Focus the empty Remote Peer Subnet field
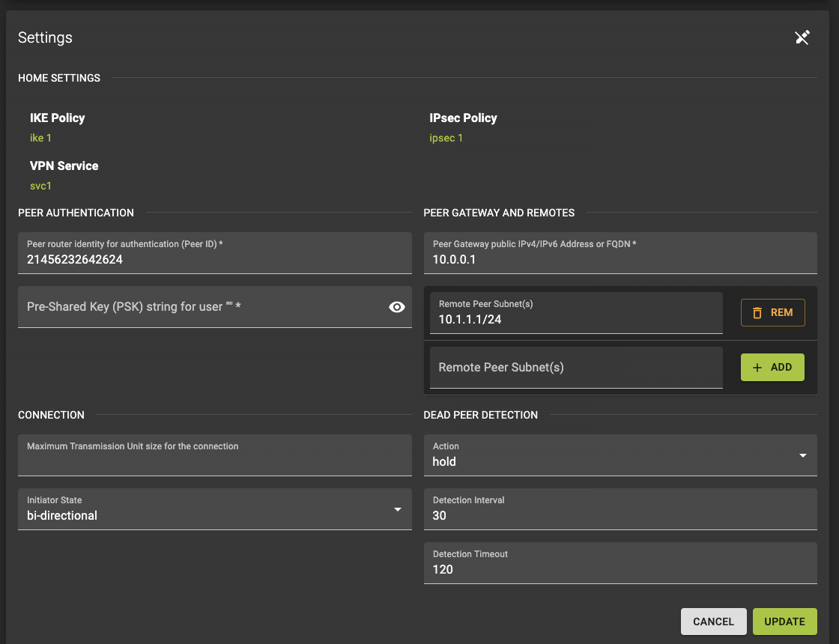Screen dimensions: 839x644 click(x=576, y=368)
